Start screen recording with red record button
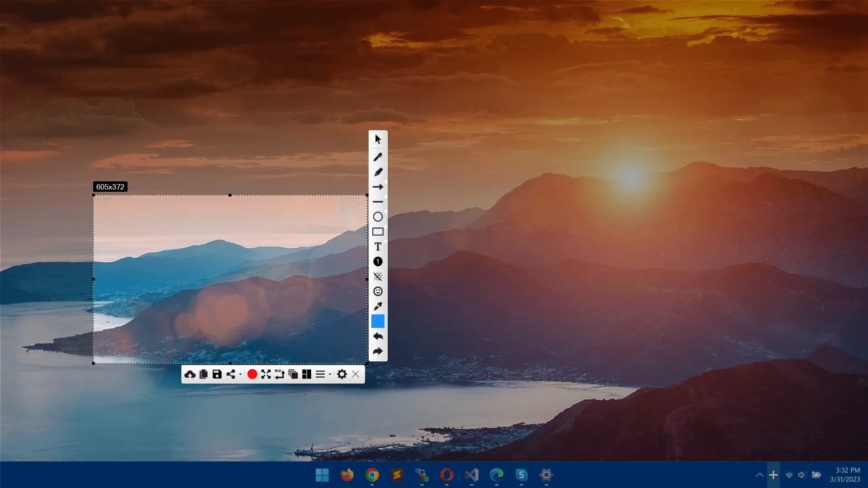Screen dimensions: 868x488 tap(252, 374)
